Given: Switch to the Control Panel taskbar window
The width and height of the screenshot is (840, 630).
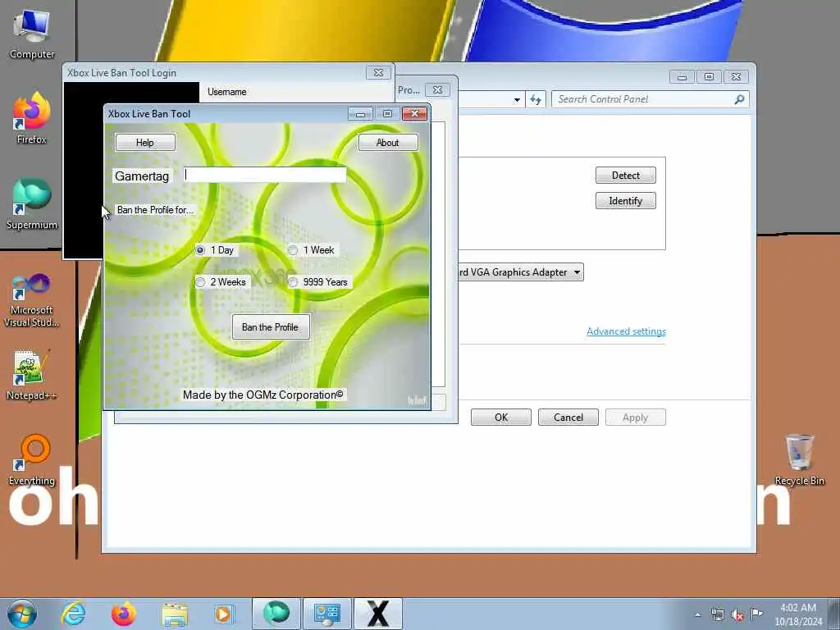Looking at the screenshot, I should (326, 614).
